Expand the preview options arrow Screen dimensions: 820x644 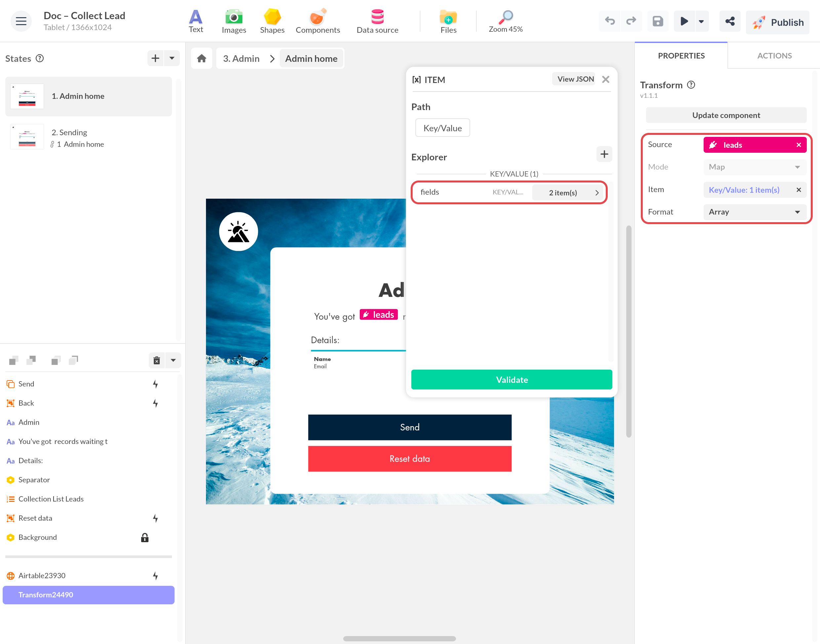point(701,21)
